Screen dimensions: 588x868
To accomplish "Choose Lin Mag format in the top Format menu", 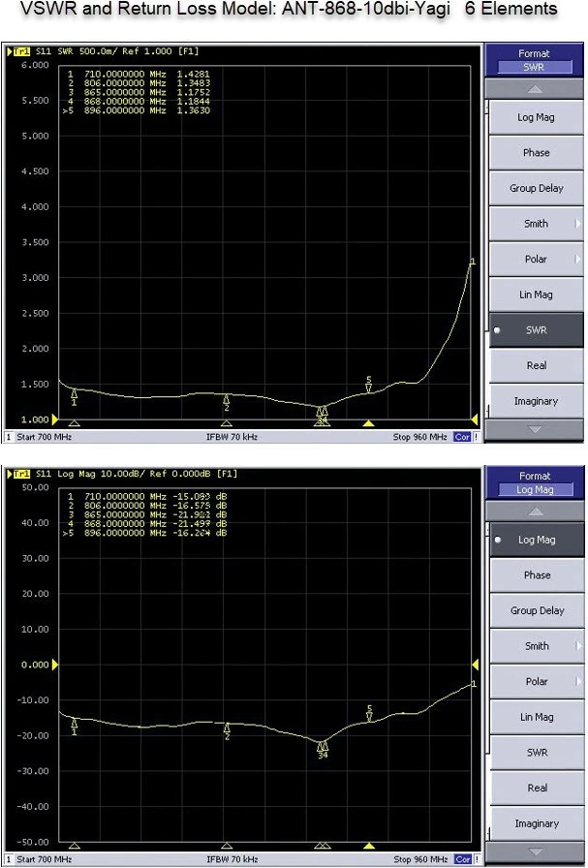I will point(536,294).
